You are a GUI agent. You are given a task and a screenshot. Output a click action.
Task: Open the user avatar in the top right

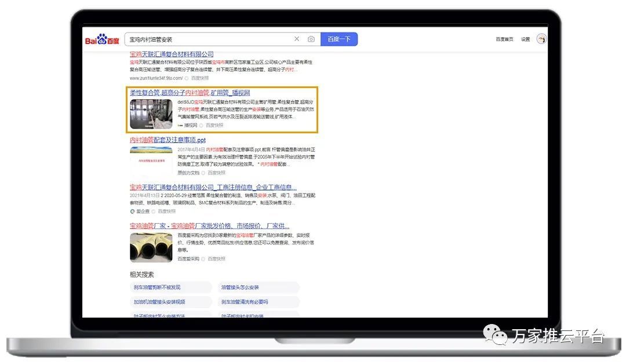pos(541,39)
